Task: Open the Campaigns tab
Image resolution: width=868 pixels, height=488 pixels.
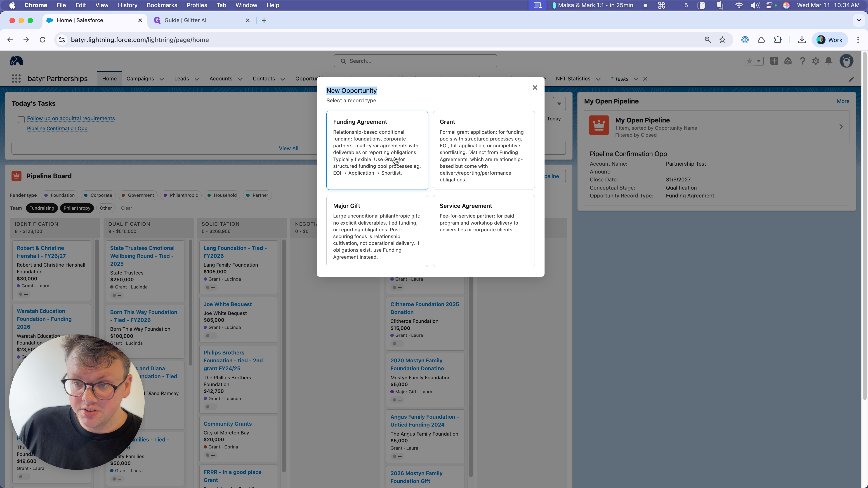Action: [140, 79]
